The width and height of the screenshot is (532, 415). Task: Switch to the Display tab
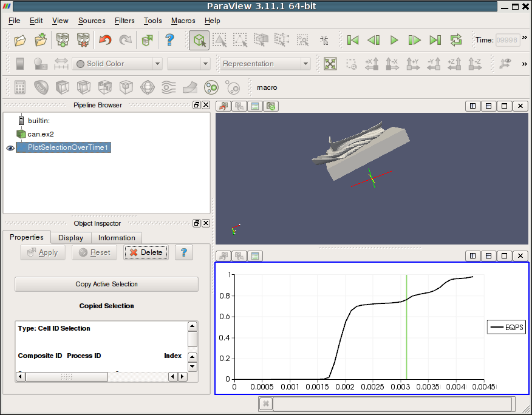click(70, 238)
